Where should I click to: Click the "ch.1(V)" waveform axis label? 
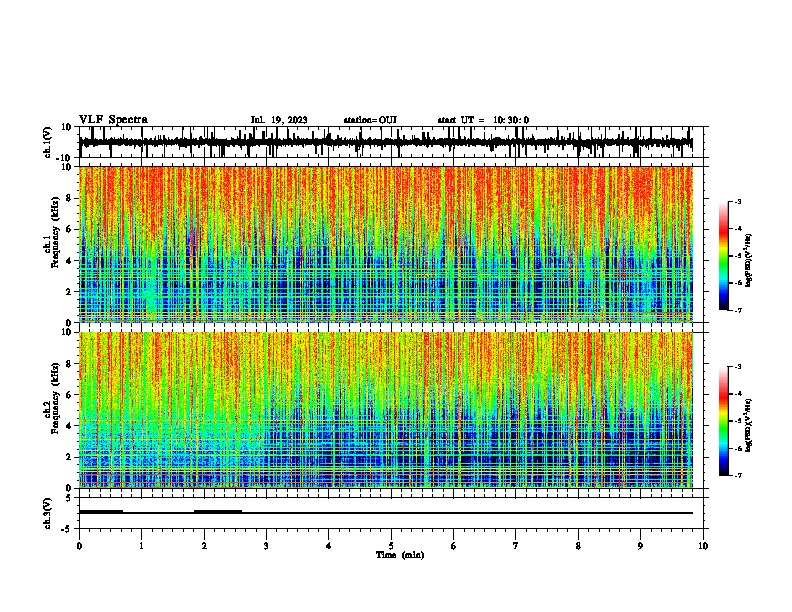point(49,142)
